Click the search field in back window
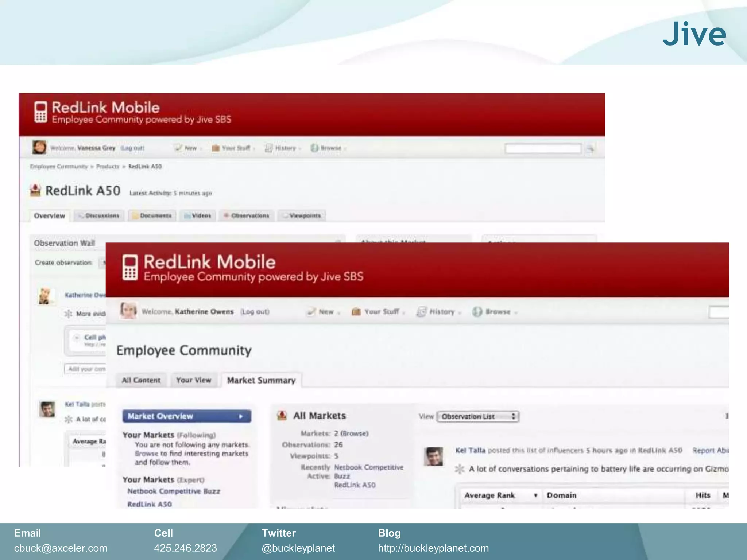 pyautogui.click(x=543, y=148)
